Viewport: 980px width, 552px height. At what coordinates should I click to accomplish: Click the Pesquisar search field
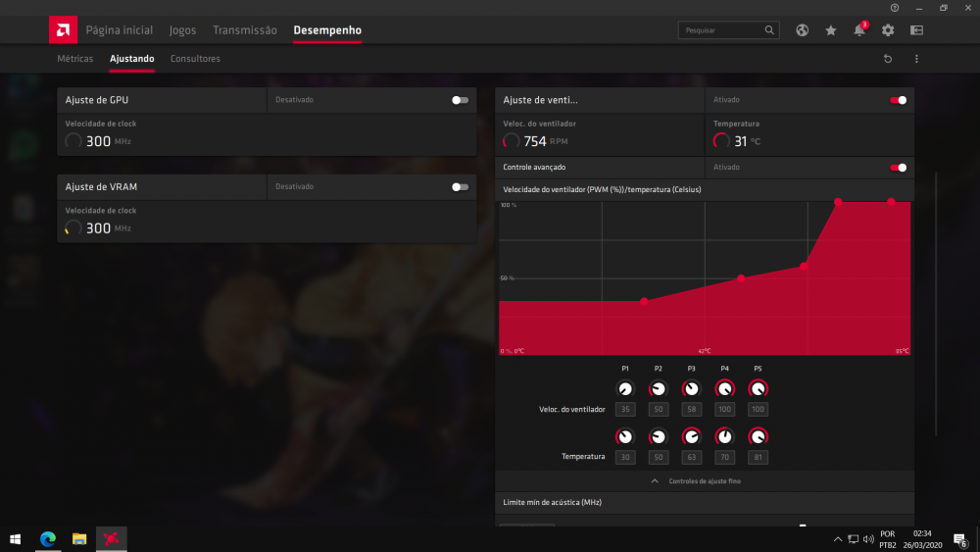point(722,30)
